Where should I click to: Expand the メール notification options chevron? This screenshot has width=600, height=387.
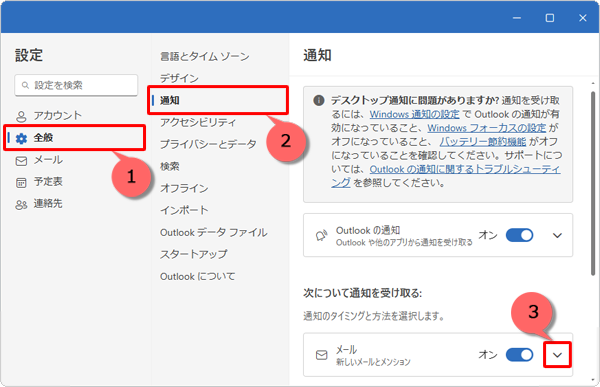(x=557, y=355)
